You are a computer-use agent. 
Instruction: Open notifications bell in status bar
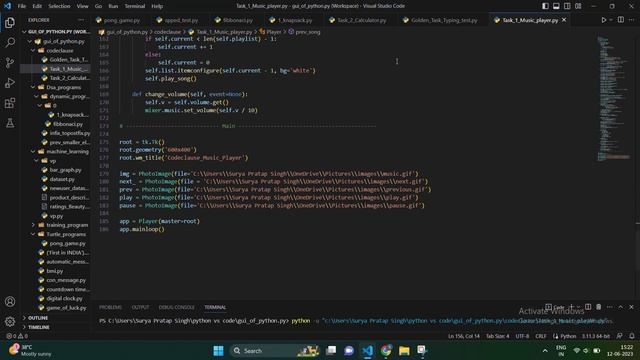(x=632, y=336)
